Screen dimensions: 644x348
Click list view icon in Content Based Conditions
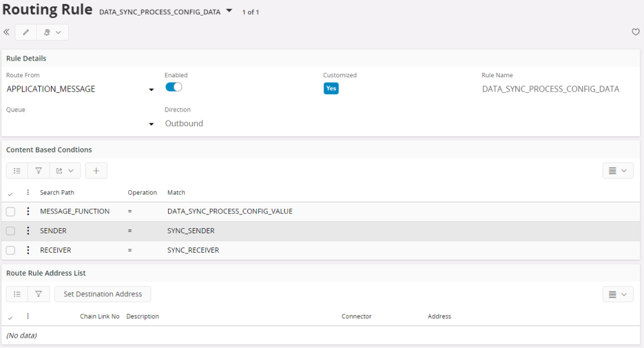pos(17,171)
